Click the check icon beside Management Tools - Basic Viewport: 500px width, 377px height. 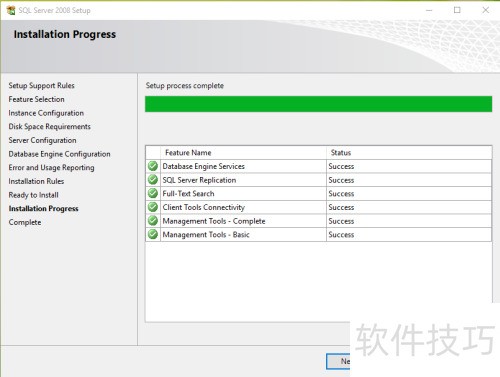[x=153, y=234]
